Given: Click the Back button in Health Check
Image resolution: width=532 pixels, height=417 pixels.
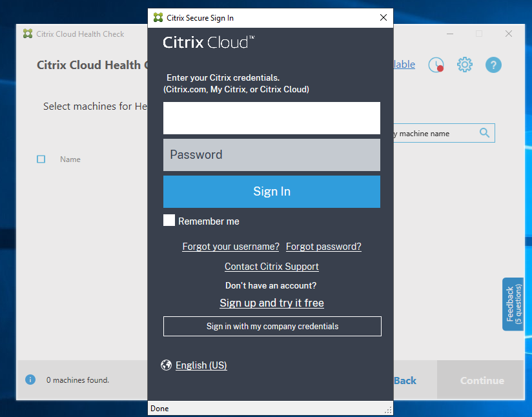Looking at the screenshot, I should tap(405, 380).
